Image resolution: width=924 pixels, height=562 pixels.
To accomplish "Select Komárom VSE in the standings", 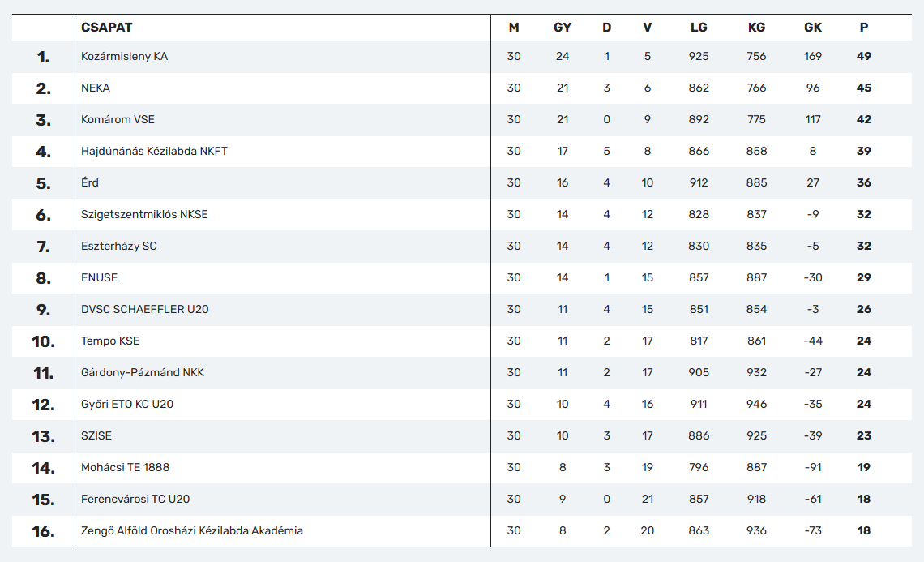I will pos(118,120).
